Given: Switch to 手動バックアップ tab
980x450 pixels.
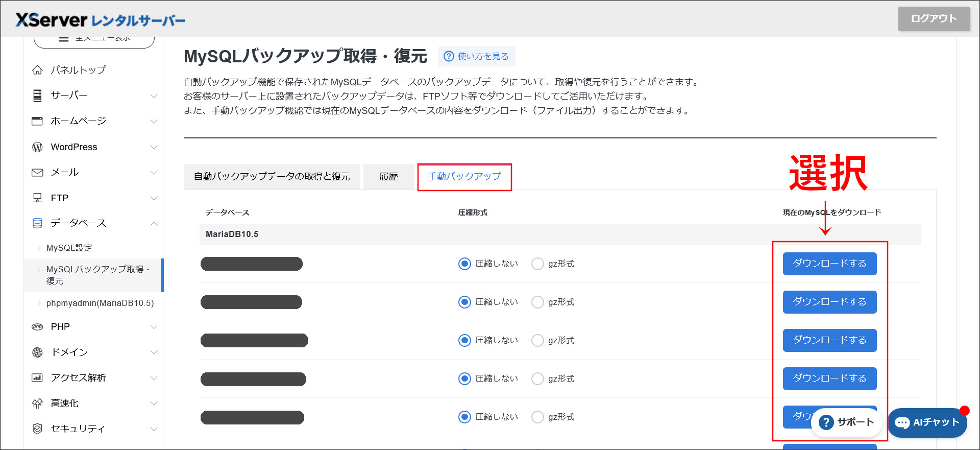Looking at the screenshot, I should pyautogui.click(x=464, y=177).
